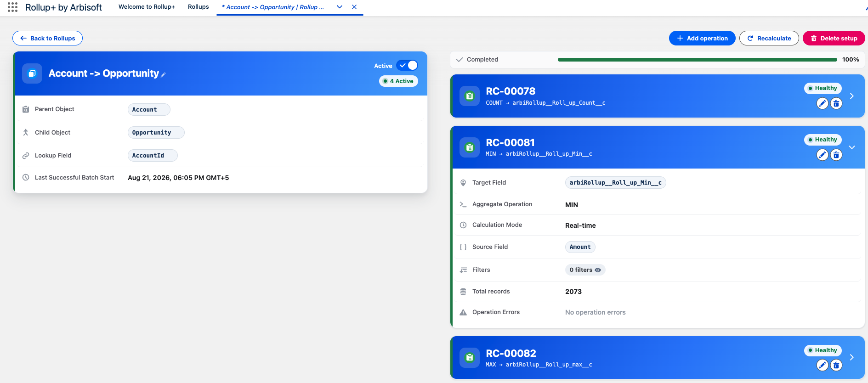Image resolution: width=868 pixels, height=383 pixels.
Task: View the 0 filters eye icon
Action: click(598, 270)
